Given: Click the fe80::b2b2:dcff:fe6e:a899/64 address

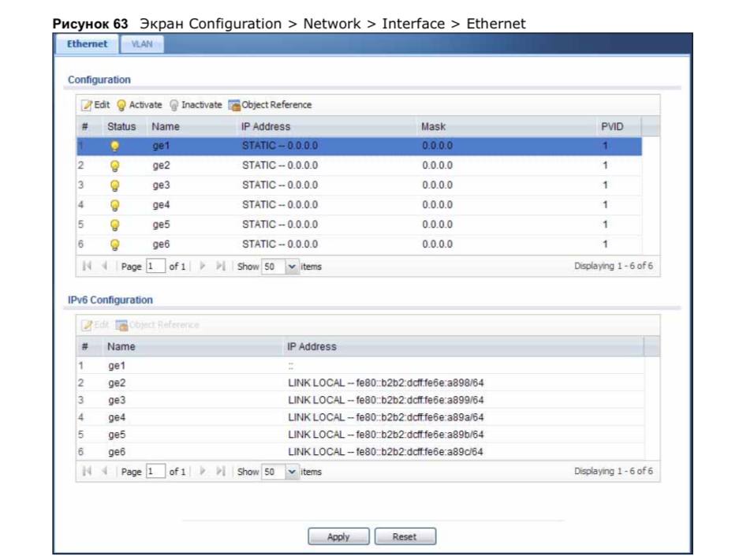Looking at the screenshot, I should coord(420,400).
